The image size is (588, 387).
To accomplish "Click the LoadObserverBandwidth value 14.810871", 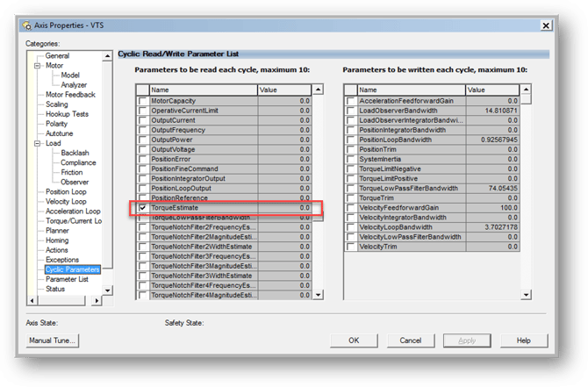I will point(501,111).
